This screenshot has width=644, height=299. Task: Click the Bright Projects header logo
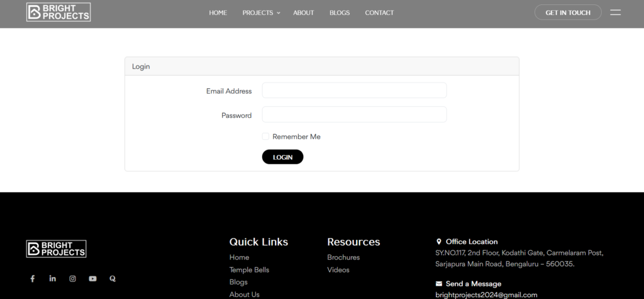(x=58, y=12)
